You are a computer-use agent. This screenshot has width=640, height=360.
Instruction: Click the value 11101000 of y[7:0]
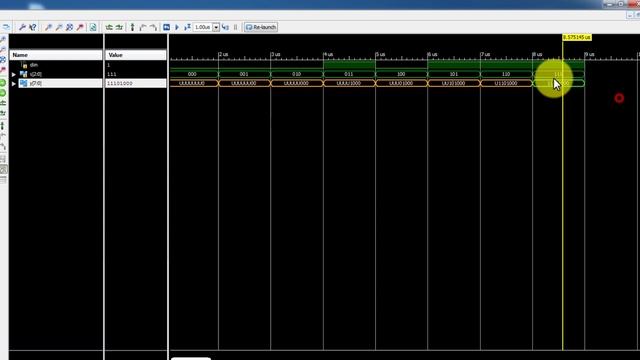coord(119,83)
